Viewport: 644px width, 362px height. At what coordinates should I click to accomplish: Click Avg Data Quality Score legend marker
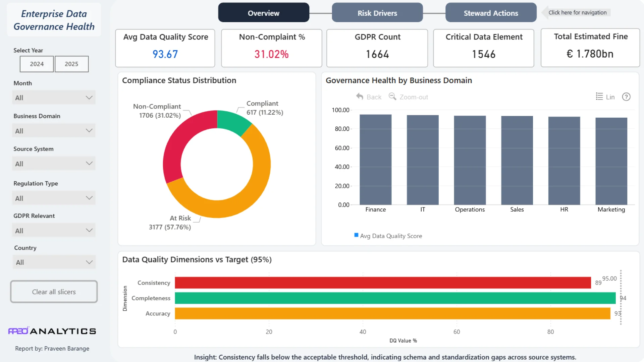pyautogui.click(x=356, y=235)
